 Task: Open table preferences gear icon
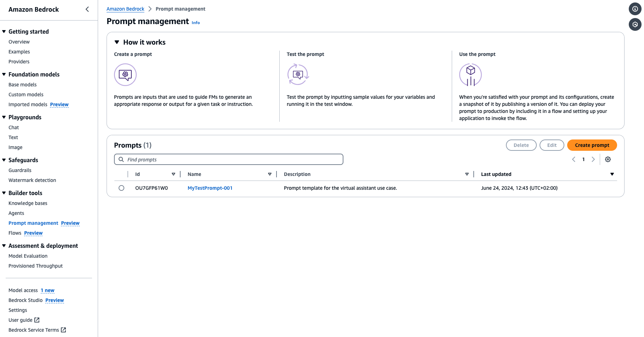click(608, 159)
